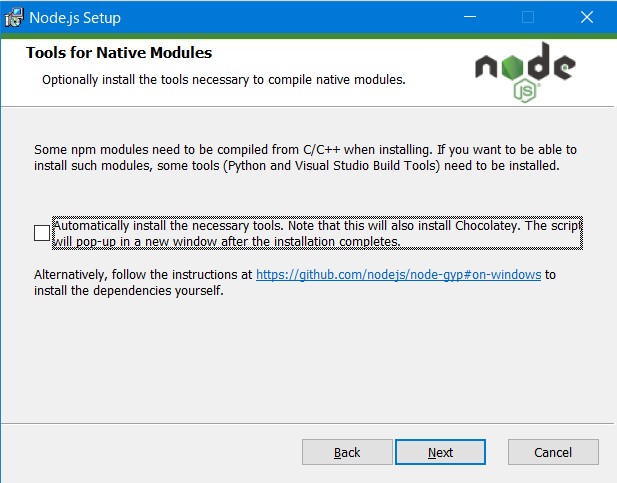Click 'Optionally install the tools necessary' subtitle text
The height and width of the screenshot is (483, 617).
tap(224, 80)
